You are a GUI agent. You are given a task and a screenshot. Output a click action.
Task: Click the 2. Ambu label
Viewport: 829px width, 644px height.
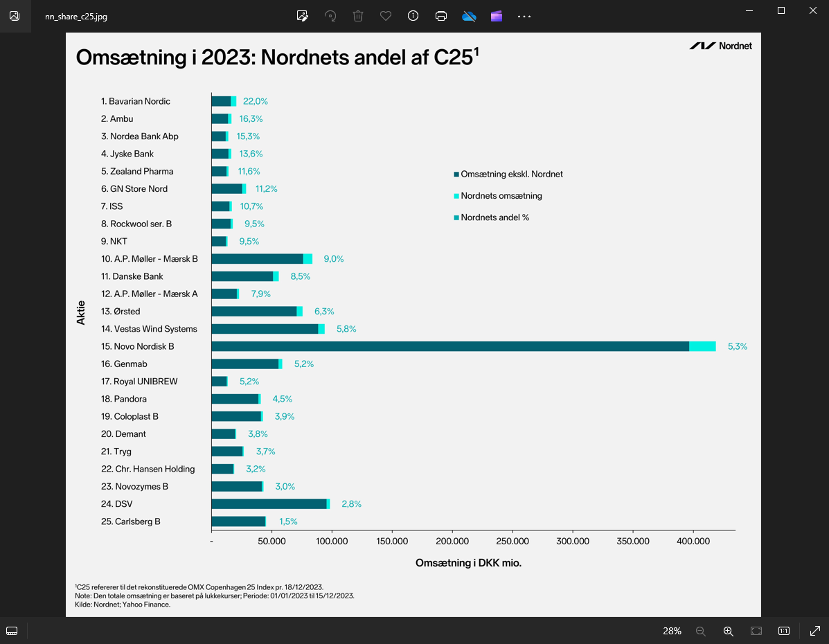(x=117, y=118)
